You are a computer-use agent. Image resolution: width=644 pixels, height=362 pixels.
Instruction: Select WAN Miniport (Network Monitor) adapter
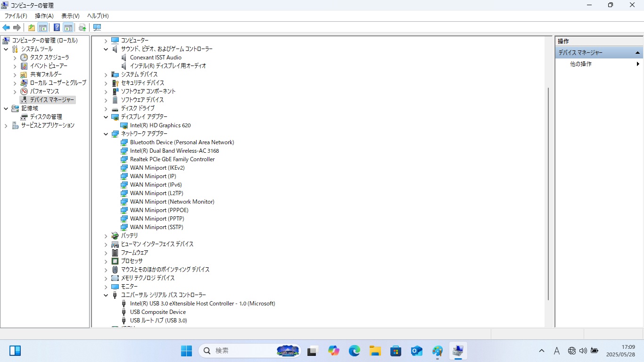[x=172, y=202]
